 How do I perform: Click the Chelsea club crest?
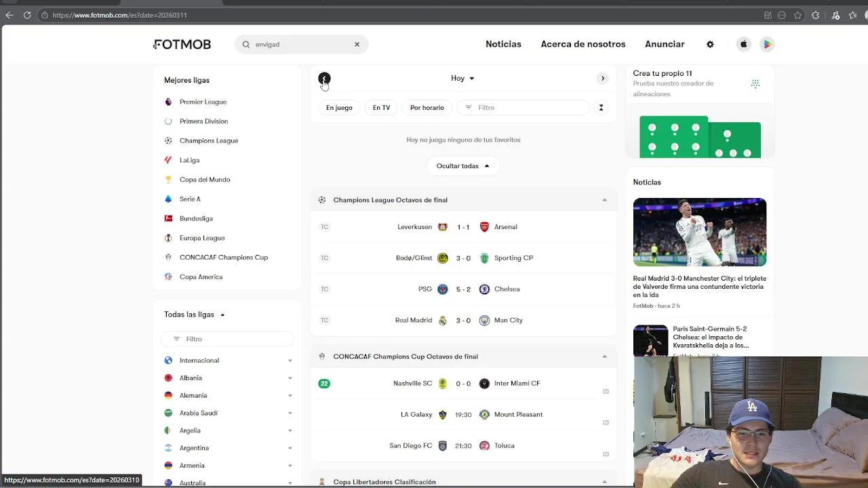click(484, 289)
